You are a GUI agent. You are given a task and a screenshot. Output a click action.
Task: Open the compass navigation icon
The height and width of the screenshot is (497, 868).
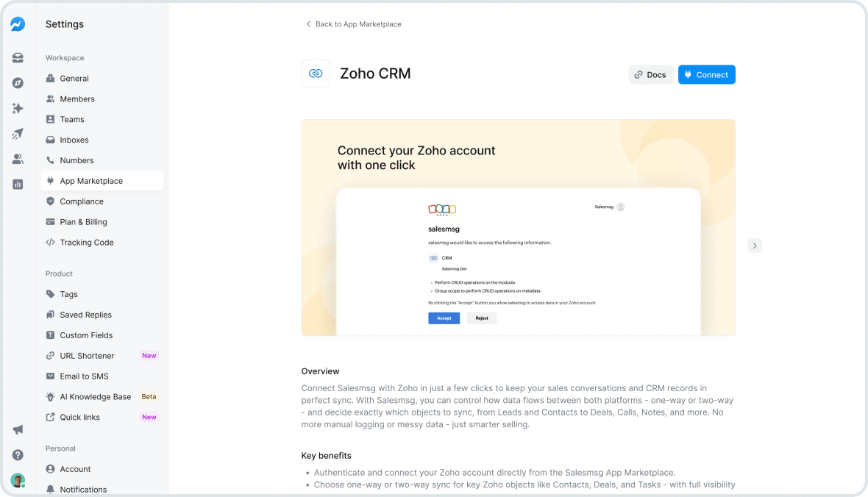18,82
